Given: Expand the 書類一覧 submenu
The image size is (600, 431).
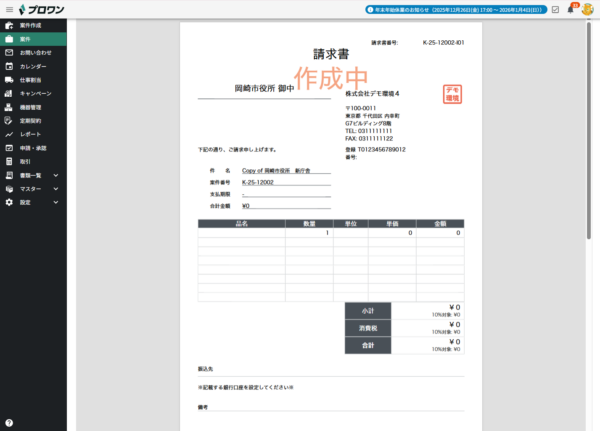Looking at the screenshot, I should (55, 174).
